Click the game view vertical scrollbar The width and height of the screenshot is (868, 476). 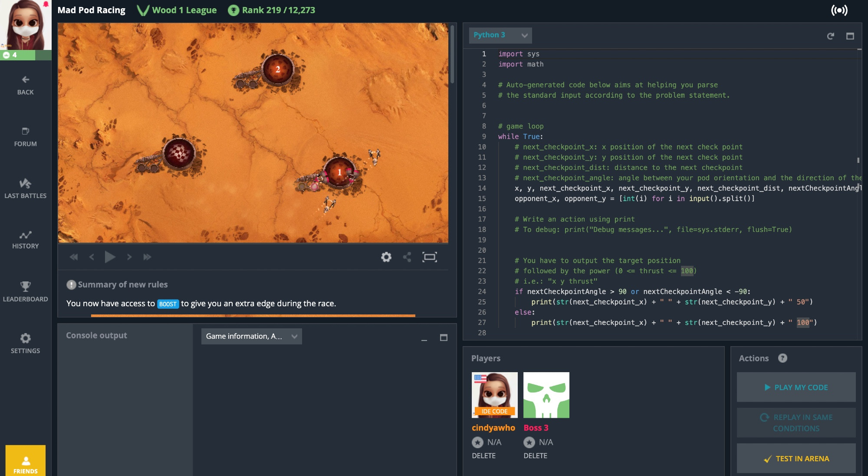coord(452,54)
